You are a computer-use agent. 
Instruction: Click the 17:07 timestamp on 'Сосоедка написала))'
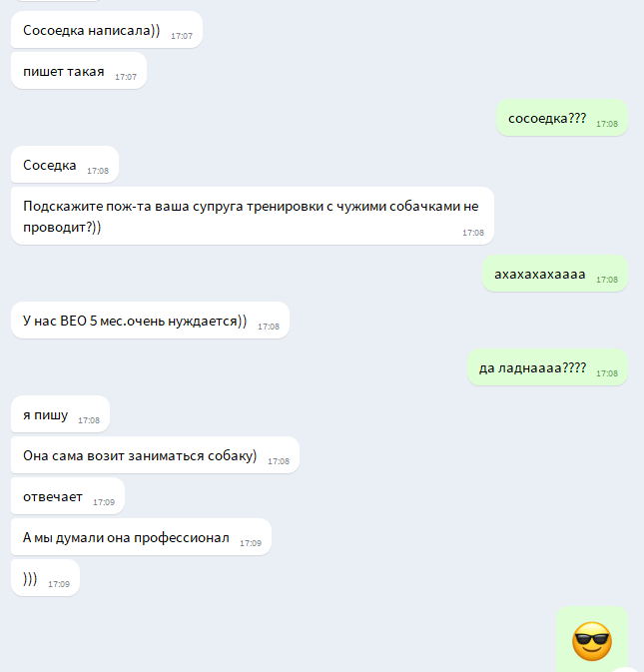[182, 36]
